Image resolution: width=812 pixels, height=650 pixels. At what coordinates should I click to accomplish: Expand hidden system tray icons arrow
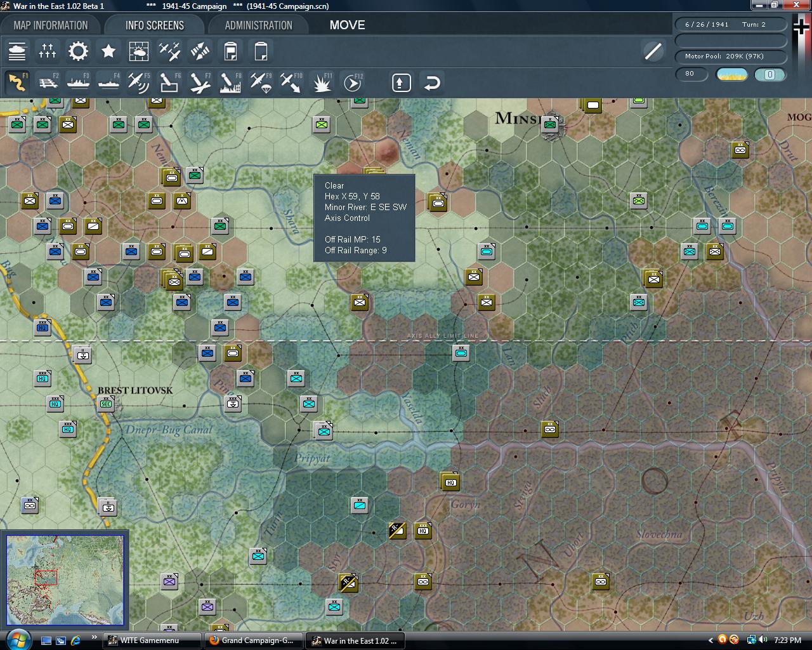pyautogui.click(x=711, y=640)
